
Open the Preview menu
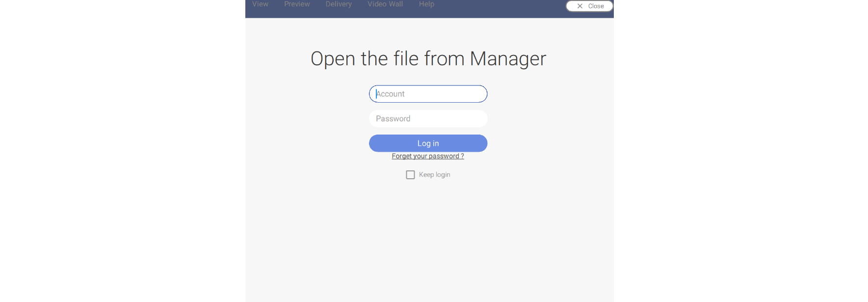297,4
